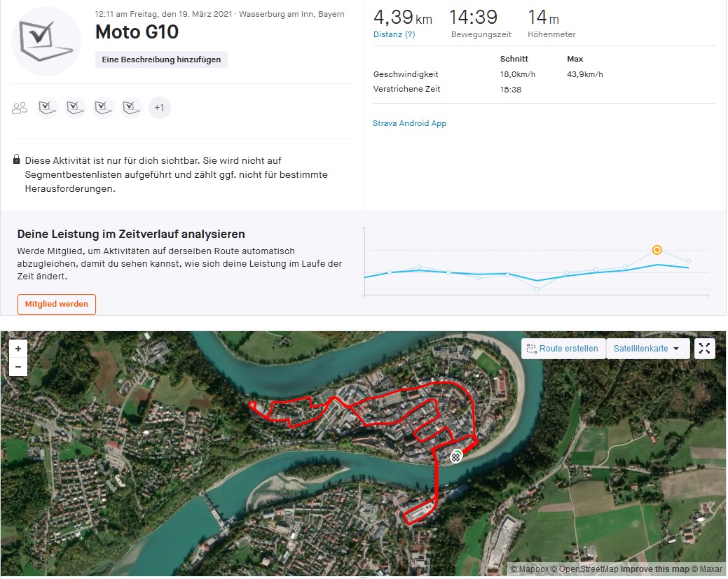Image resolution: width=728 pixels, height=579 pixels.
Task: Zoom in on the map
Action: point(18,349)
